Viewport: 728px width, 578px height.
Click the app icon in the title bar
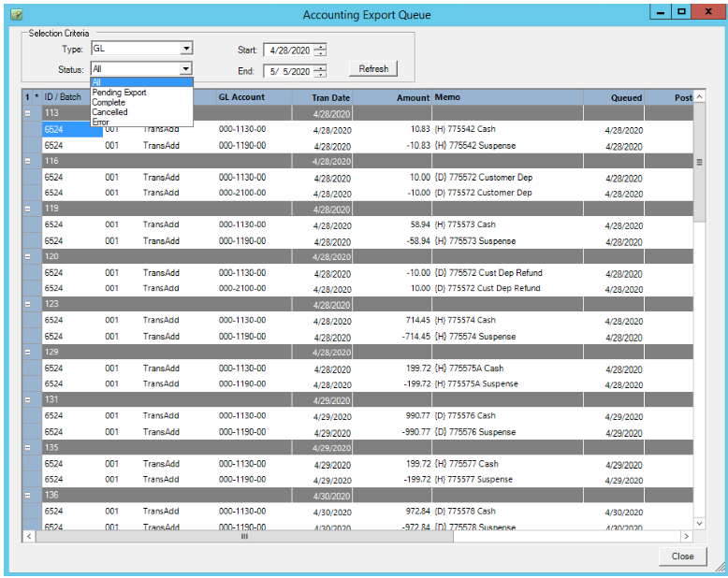coord(16,14)
